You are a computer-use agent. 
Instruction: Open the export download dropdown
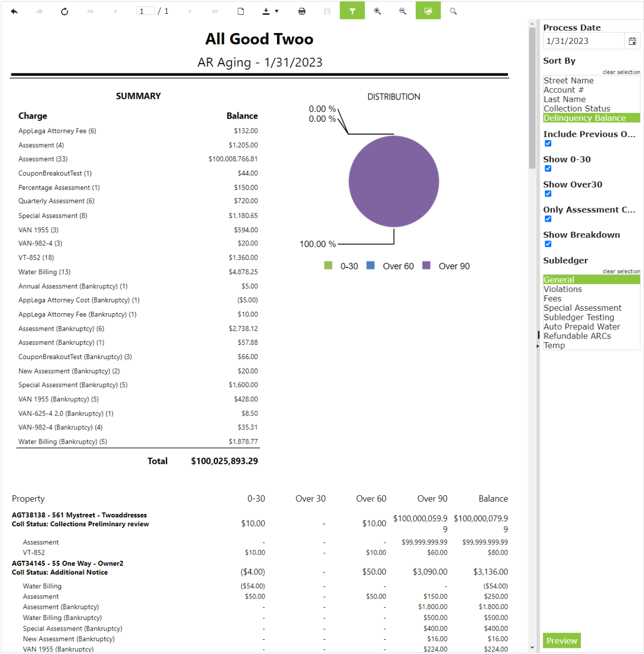pos(270,11)
